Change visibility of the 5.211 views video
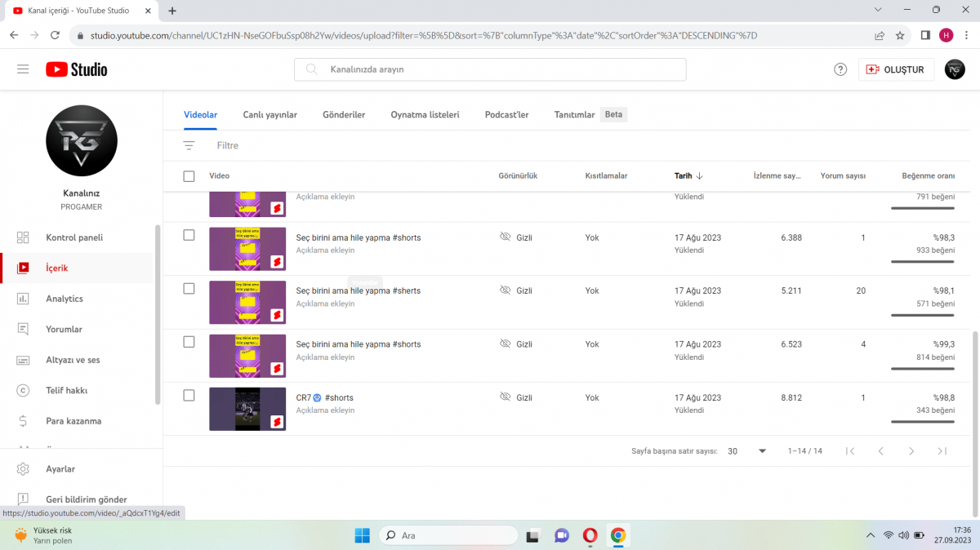The width and height of the screenshot is (980, 550). (x=516, y=291)
